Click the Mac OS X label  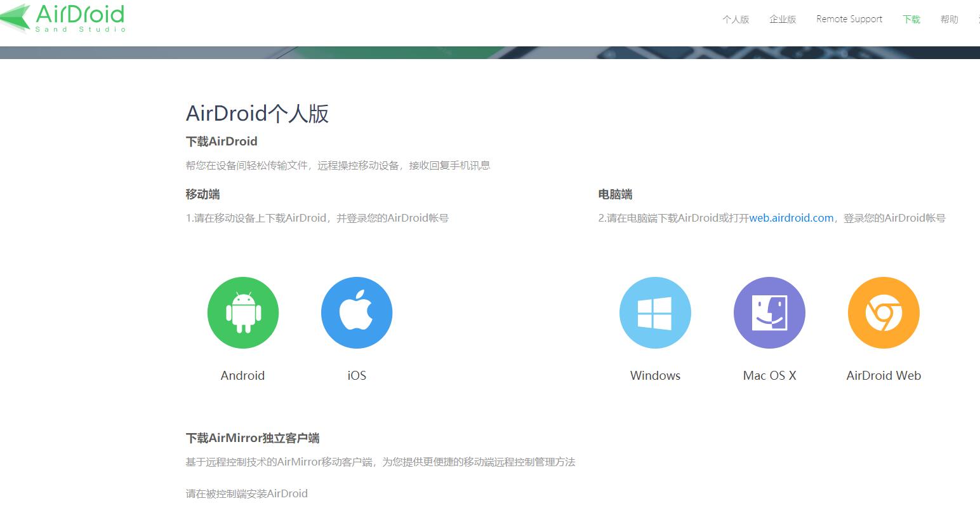769,375
